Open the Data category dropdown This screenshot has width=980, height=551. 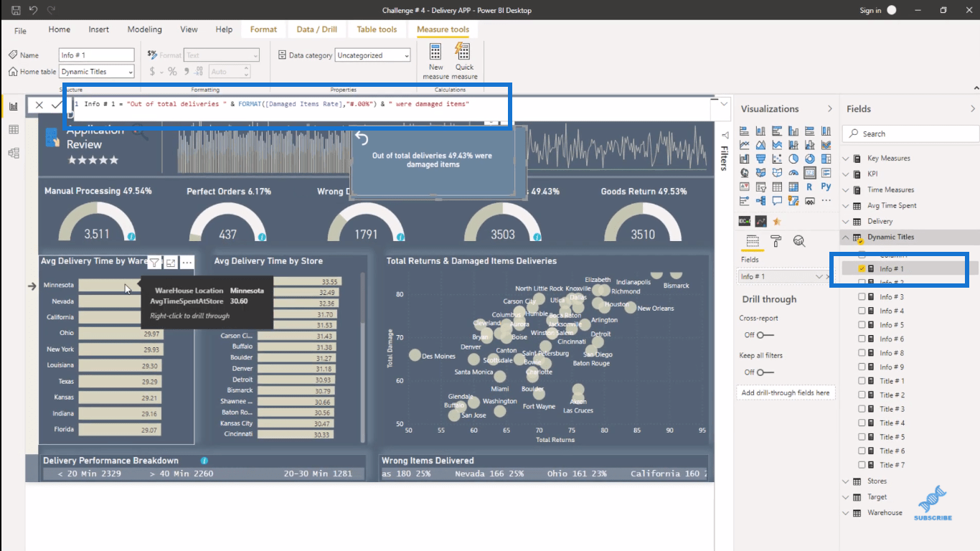click(x=406, y=55)
